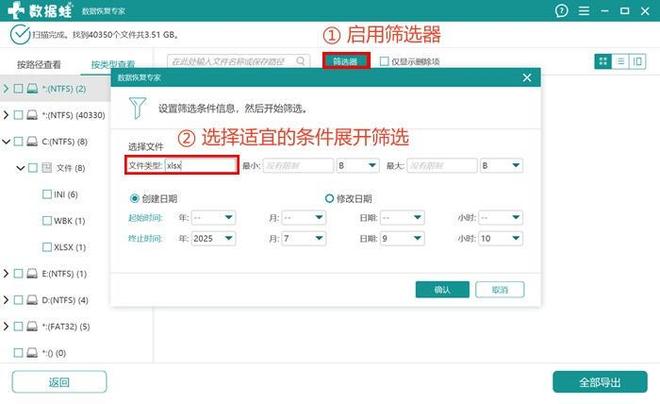Check the XLSX (1) checkbox

(47, 247)
